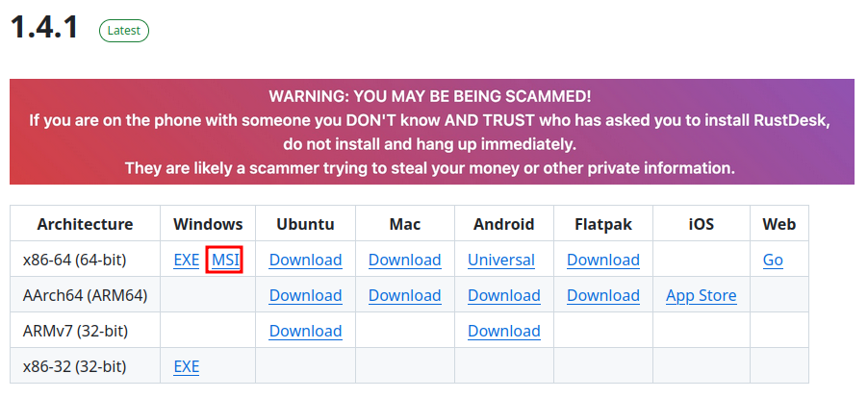The height and width of the screenshot is (398, 868).
Task: Download x86-64 Ubuntu package
Action: 305,260
